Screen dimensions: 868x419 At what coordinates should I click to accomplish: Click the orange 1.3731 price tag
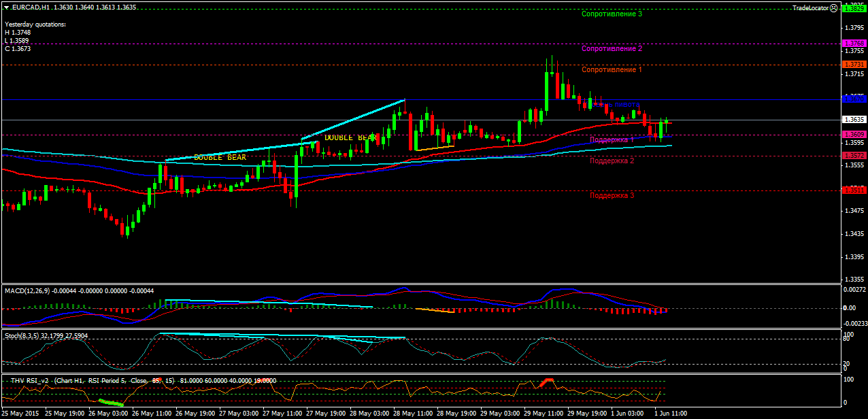tap(854, 64)
